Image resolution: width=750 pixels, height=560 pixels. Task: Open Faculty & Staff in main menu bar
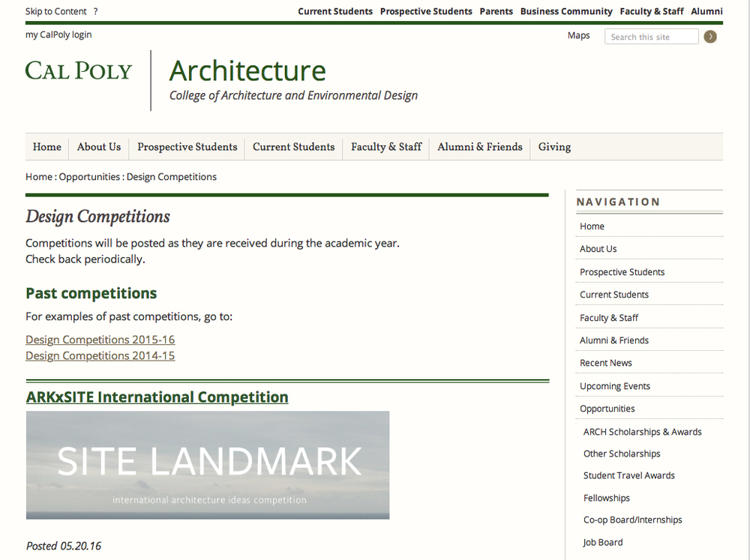[386, 147]
